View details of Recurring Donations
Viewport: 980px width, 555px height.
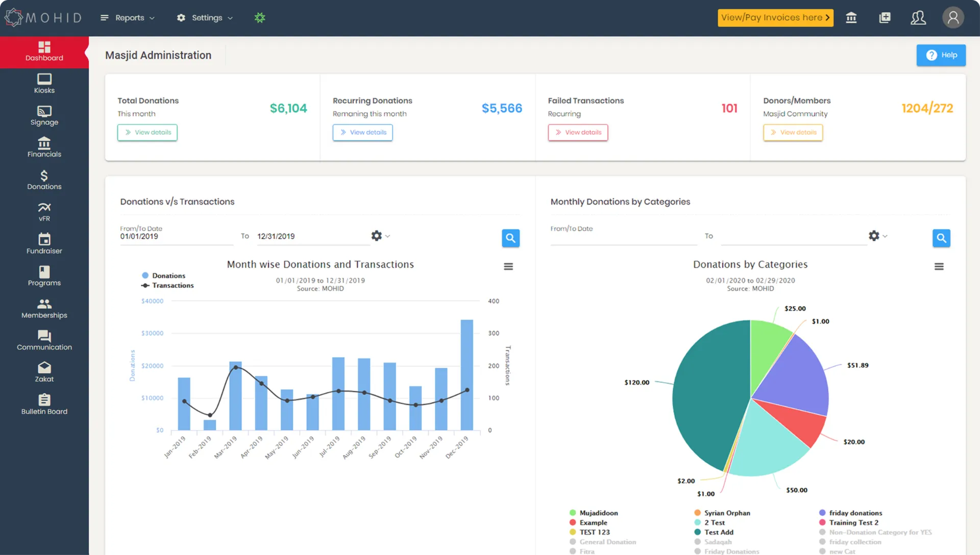tap(363, 133)
